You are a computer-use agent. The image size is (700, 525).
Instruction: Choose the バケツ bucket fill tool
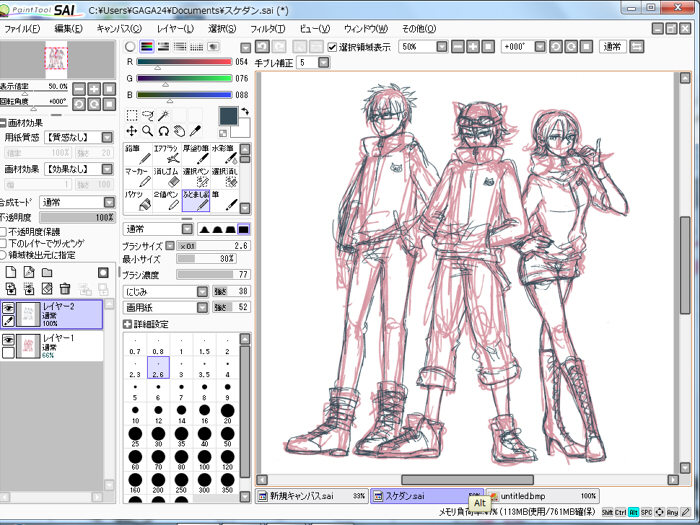click(x=138, y=201)
